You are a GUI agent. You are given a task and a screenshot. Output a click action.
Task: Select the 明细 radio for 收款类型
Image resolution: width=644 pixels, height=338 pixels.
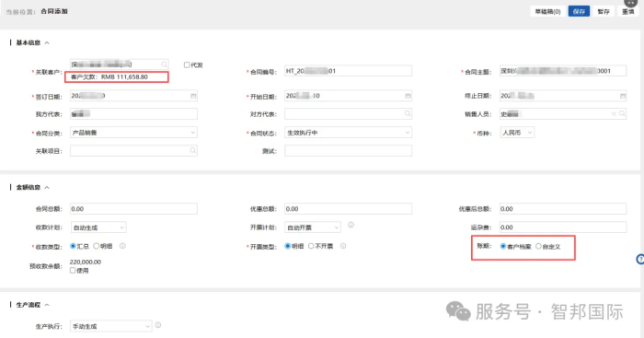96,246
